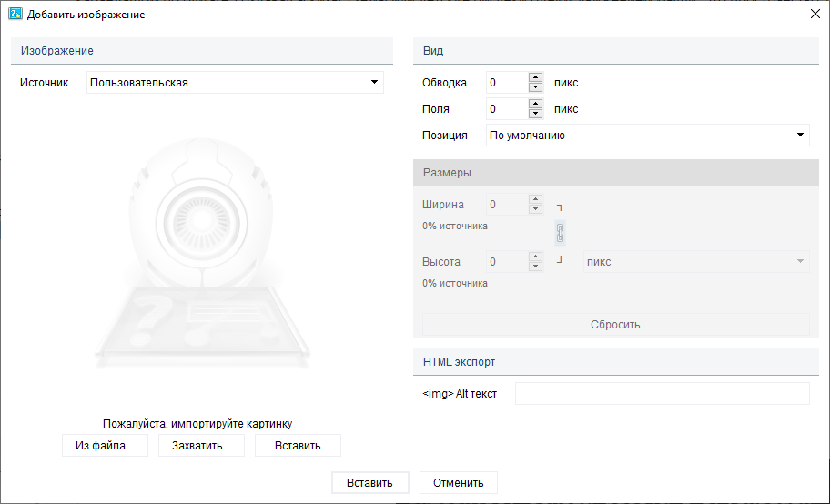Image resolution: width=830 pixels, height=504 pixels.
Task: Click the Захватить... button
Action: [201, 446]
